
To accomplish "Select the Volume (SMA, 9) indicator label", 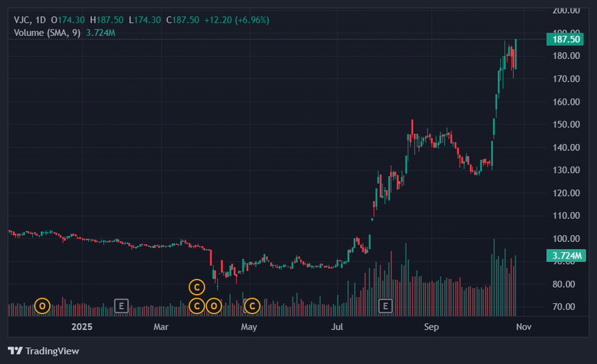I will click(x=47, y=33).
